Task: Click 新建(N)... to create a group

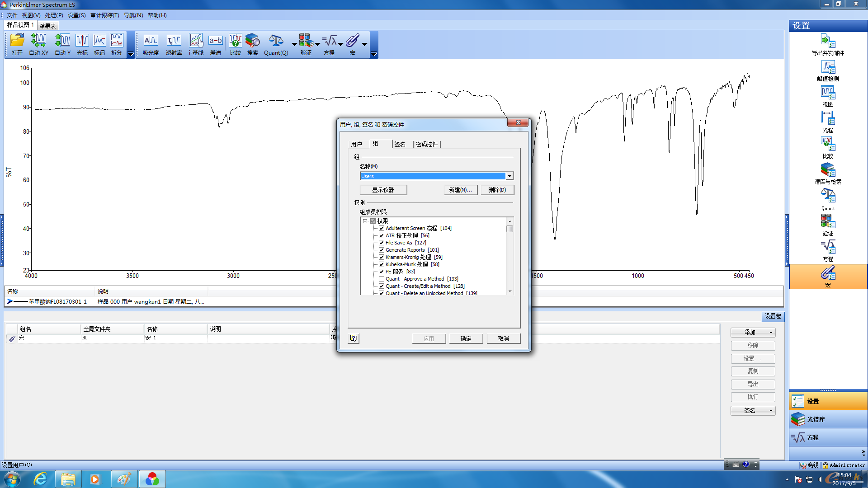Action: tap(460, 190)
